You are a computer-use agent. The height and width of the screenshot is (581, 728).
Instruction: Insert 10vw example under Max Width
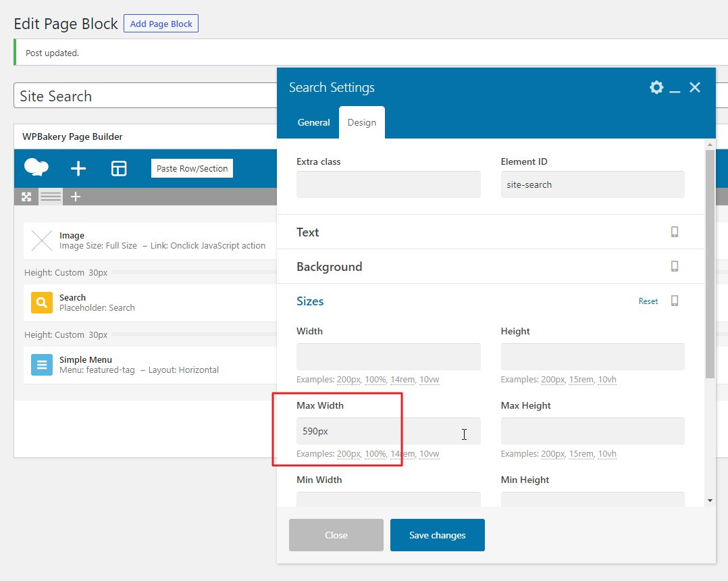pos(430,454)
